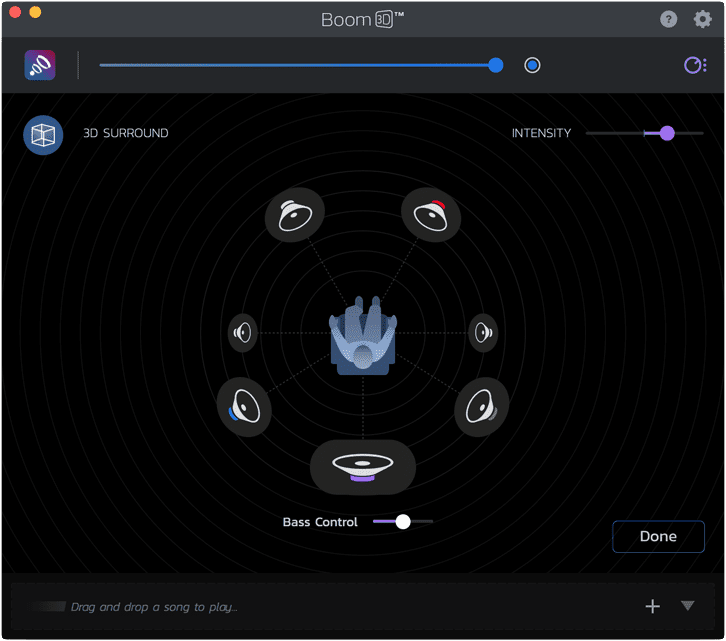Toggle the 3D Surround cube icon
Viewport: 726px width, 641px height.
pos(43,135)
